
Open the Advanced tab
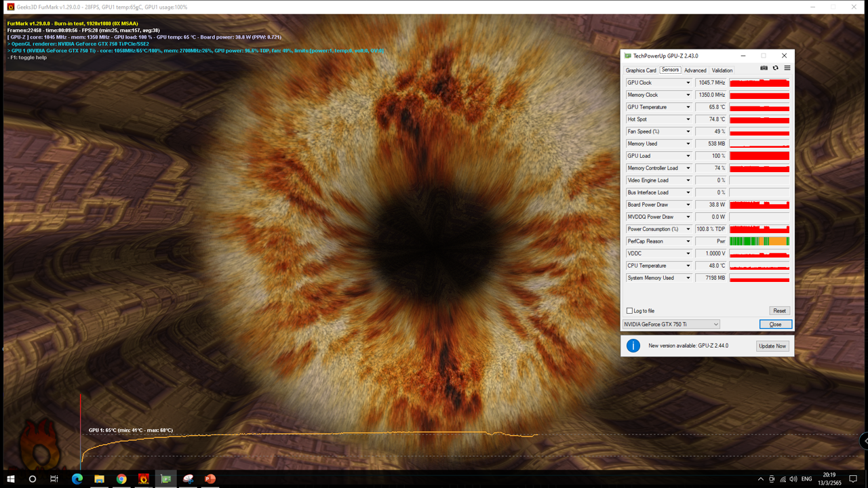pos(695,70)
